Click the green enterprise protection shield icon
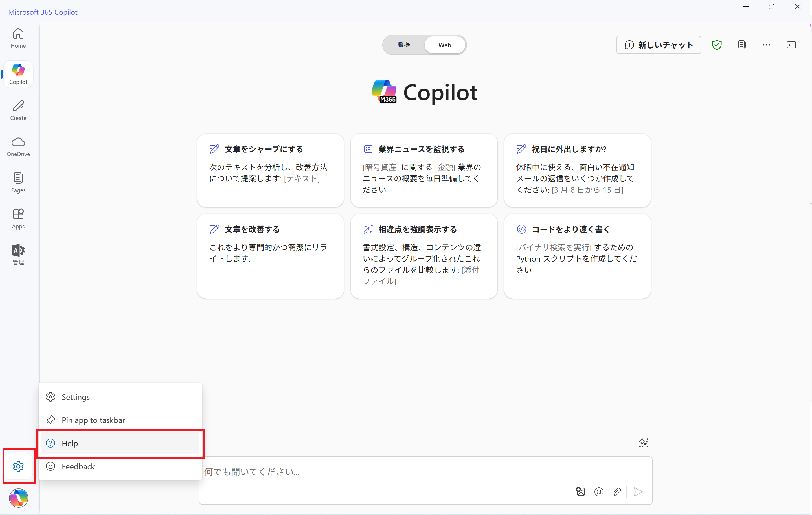 (717, 45)
